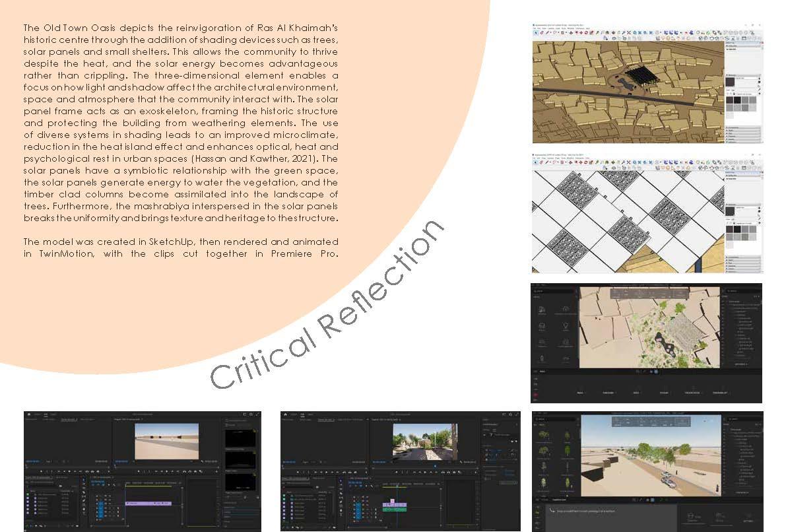
Task: Click the fullscreen icon in left Premiere Pro title bar
Action: pos(257,414)
